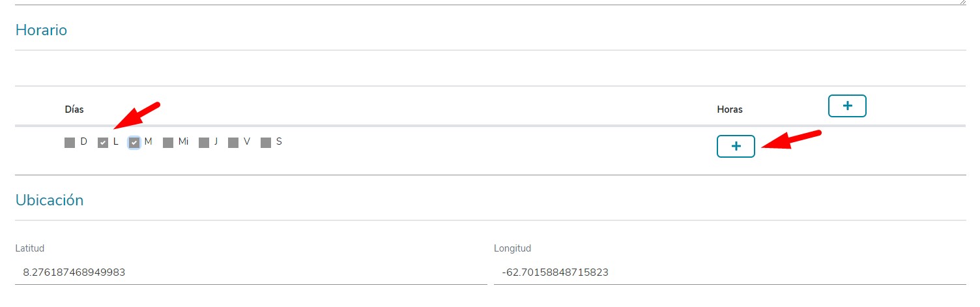Focus the Latitud input field
Viewport: 980px width, 307px height.
click(x=251, y=272)
